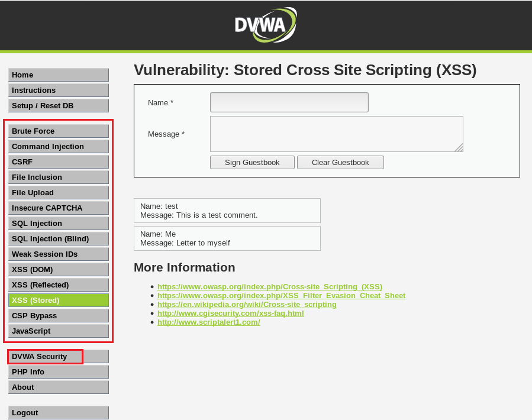Go to the About page
The height and width of the screenshot is (420, 532).
[x=59, y=387]
